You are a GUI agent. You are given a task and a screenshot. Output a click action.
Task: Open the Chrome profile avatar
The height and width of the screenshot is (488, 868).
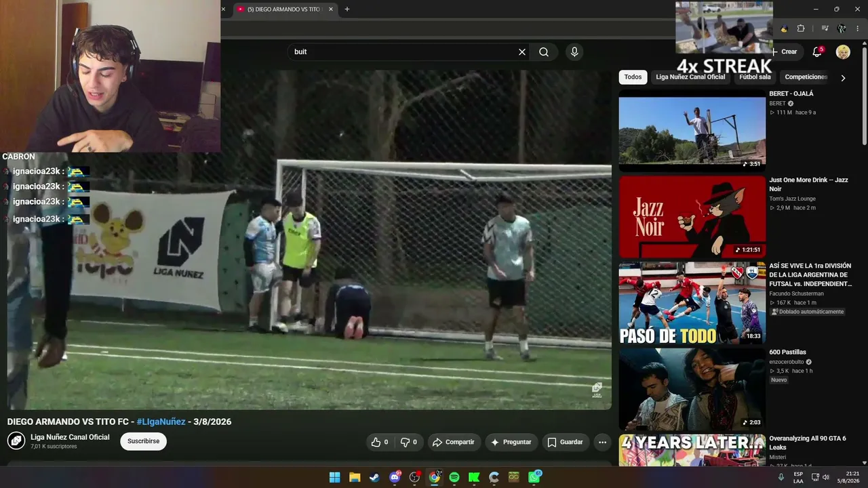pos(842,28)
